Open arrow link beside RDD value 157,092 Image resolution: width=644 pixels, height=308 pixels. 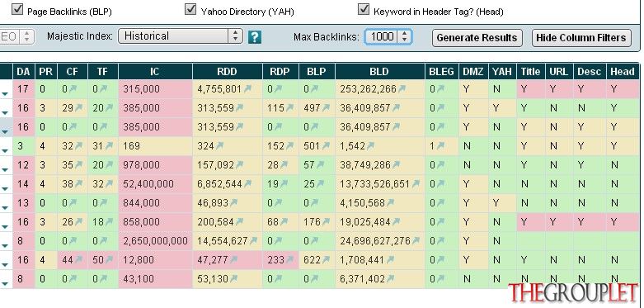[239, 165]
